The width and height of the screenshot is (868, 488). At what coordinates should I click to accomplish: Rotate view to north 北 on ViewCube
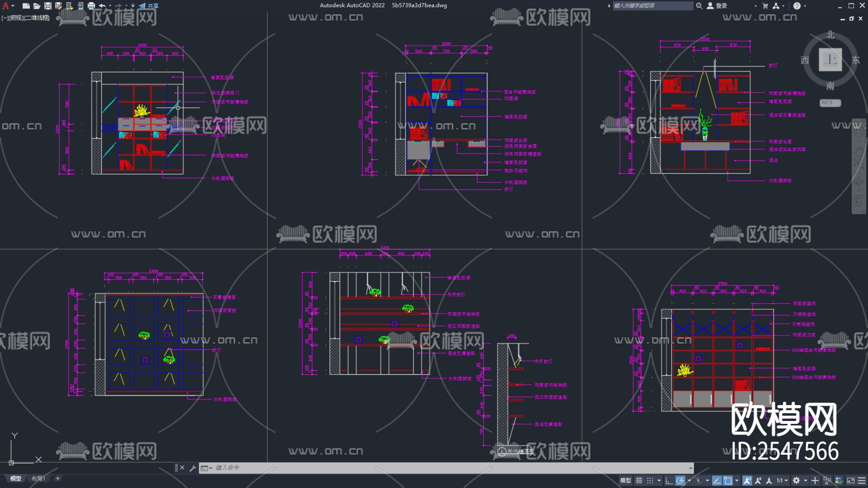coord(830,35)
